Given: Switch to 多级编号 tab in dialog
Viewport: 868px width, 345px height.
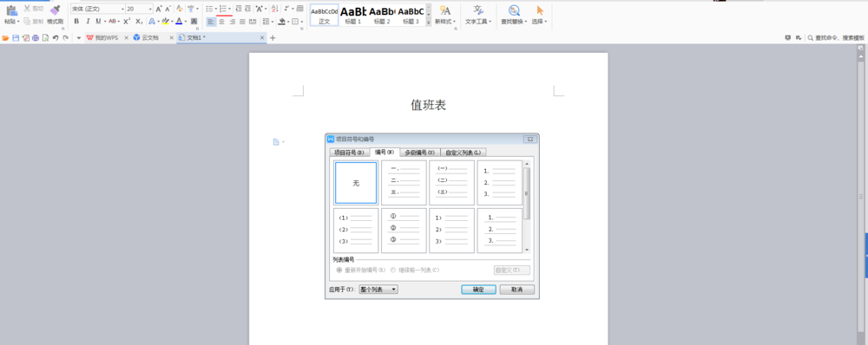Looking at the screenshot, I should point(419,152).
